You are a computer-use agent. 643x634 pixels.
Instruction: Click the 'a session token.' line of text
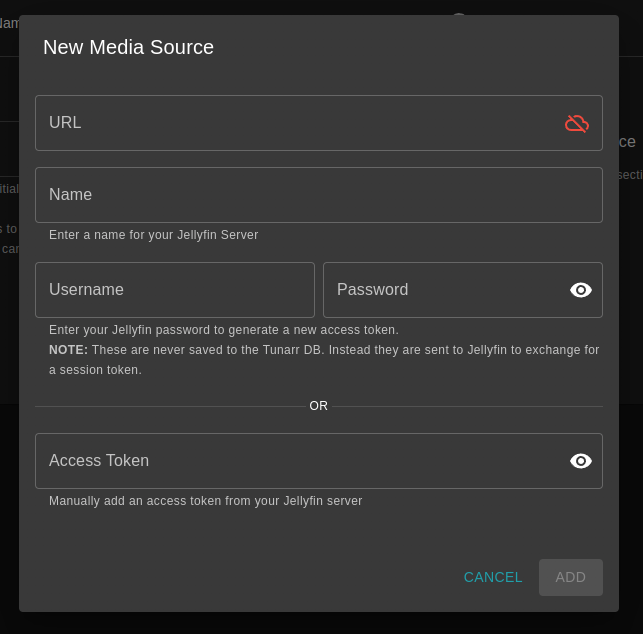click(x=95, y=370)
